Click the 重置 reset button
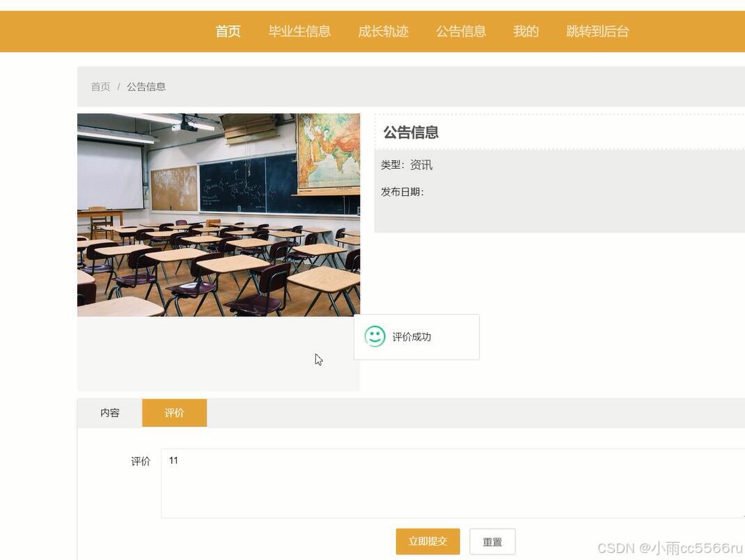Screen dimensions: 745x560 [x=492, y=541]
